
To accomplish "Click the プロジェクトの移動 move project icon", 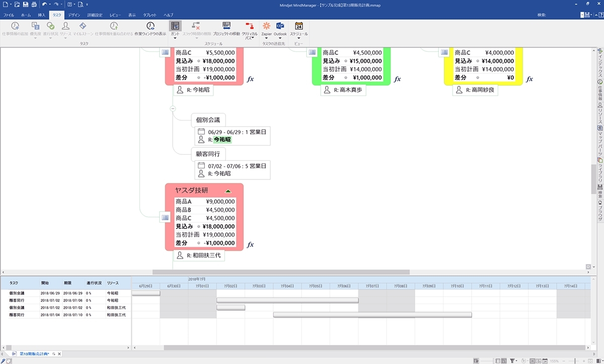I will [226, 28].
